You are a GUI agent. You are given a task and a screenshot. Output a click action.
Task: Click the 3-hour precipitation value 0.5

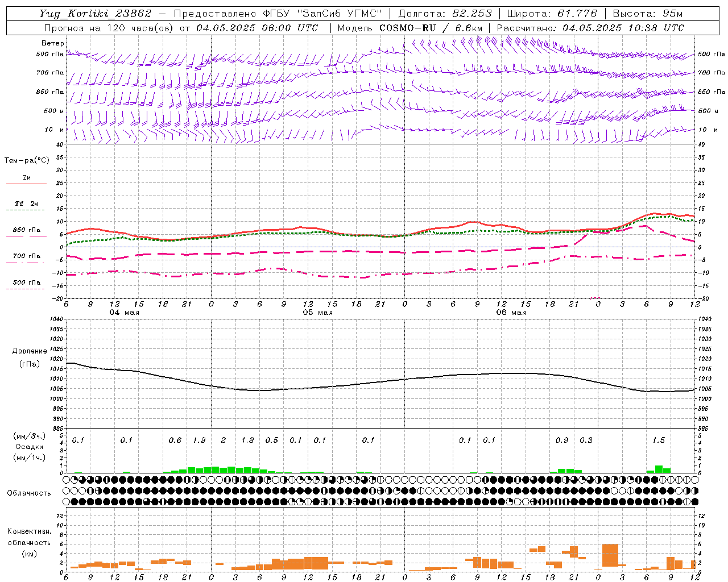click(x=272, y=440)
